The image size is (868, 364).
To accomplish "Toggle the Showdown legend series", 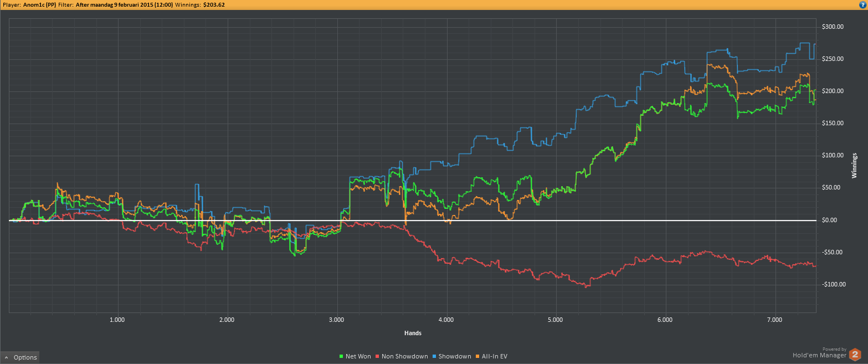I will pyautogui.click(x=451, y=356).
